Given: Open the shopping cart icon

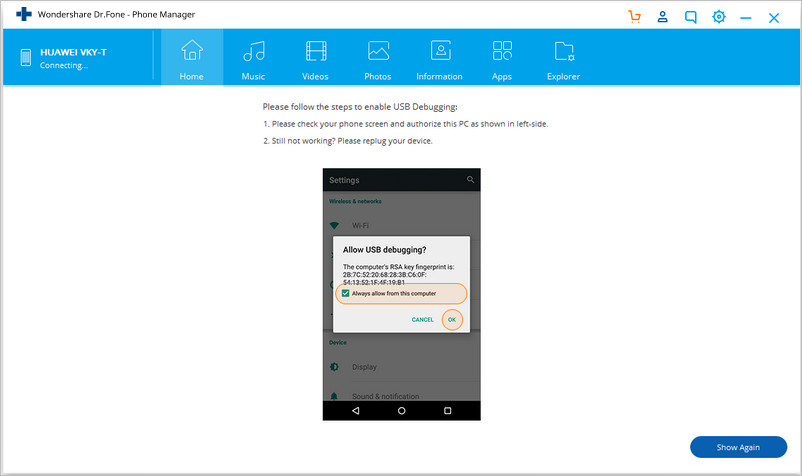Looking at the screenshot, I should tap(634, 17).
